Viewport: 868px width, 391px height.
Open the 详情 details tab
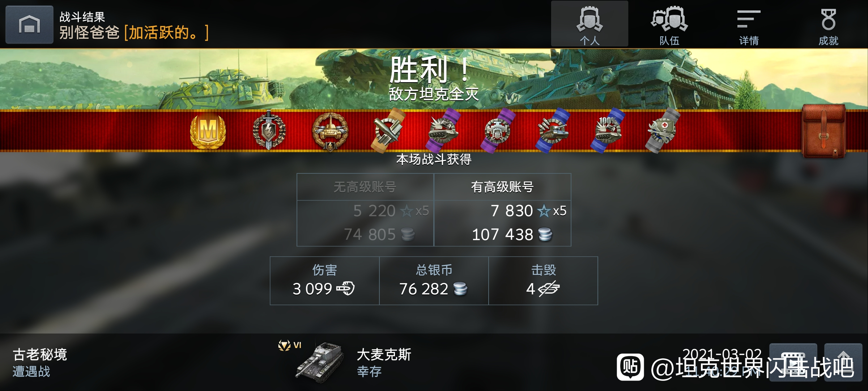click(x=749, y=24)
